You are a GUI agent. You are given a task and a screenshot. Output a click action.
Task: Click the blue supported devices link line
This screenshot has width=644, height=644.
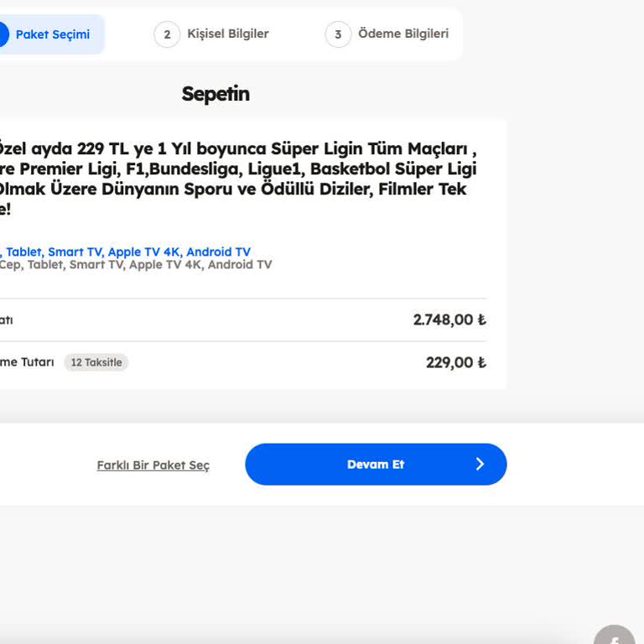click(x=126, y=252)
